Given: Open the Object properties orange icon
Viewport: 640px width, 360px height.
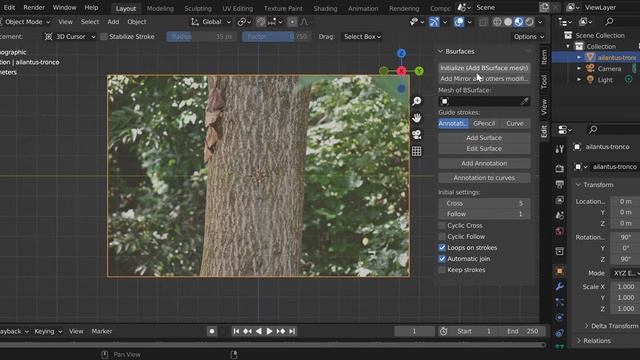Looking at the screenshot, I should [560, 271].
